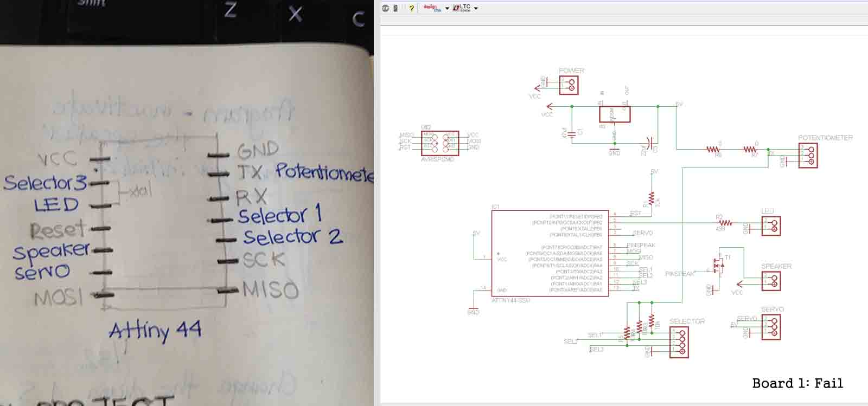Click the handwritten Attiny 44 title
This screenshot has width=868, height=406.
point(155,330)
